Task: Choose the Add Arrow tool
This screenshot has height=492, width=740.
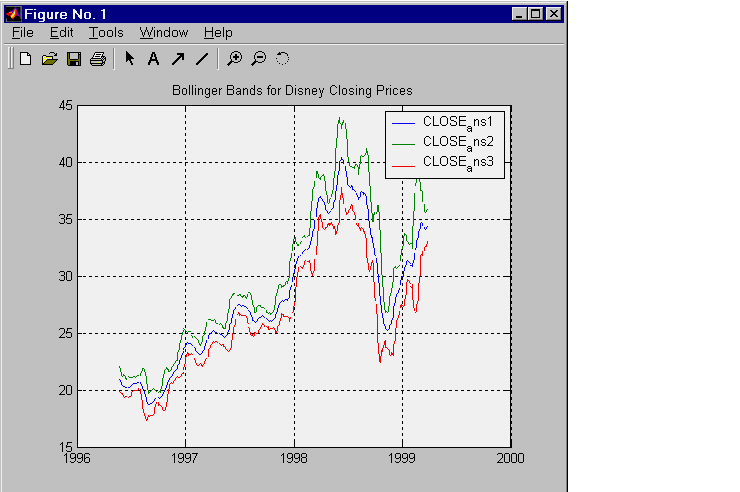Action: coord(178,59)
